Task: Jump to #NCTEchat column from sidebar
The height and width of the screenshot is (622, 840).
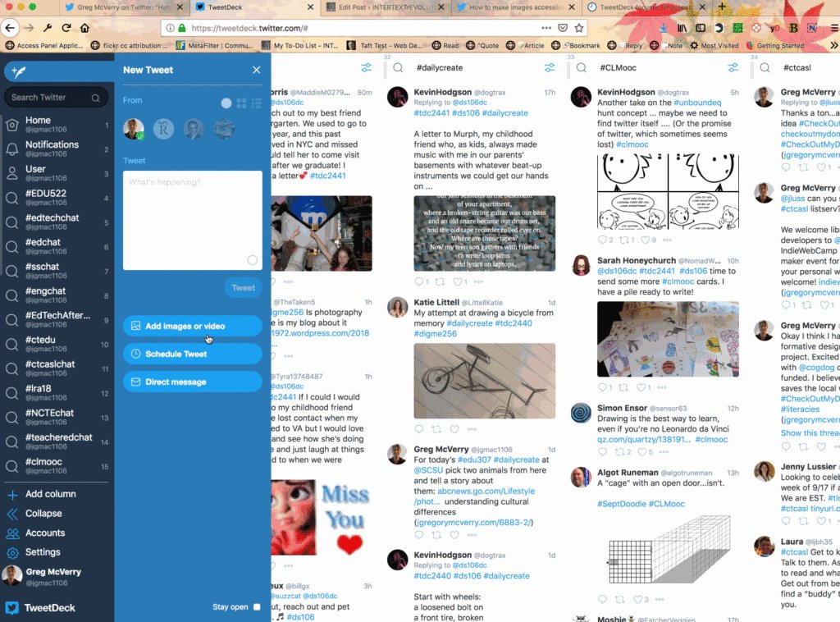Action: [57, 417]
